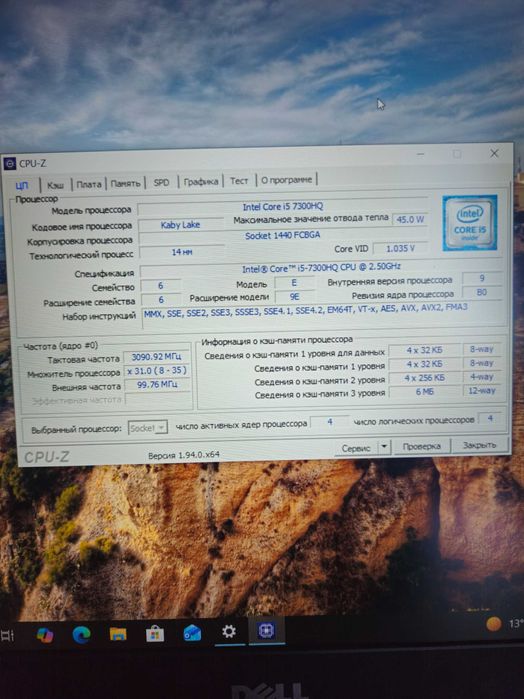Viewport: 524px width, 699px height.
Task: Click the Core VID 1.035 V value
Action: point(400,248)
